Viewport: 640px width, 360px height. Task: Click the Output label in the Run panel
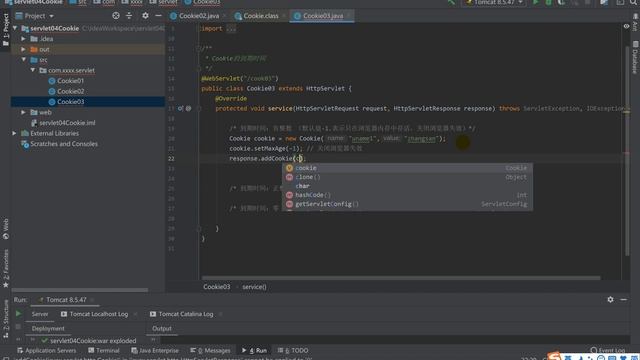pos(162,329)
